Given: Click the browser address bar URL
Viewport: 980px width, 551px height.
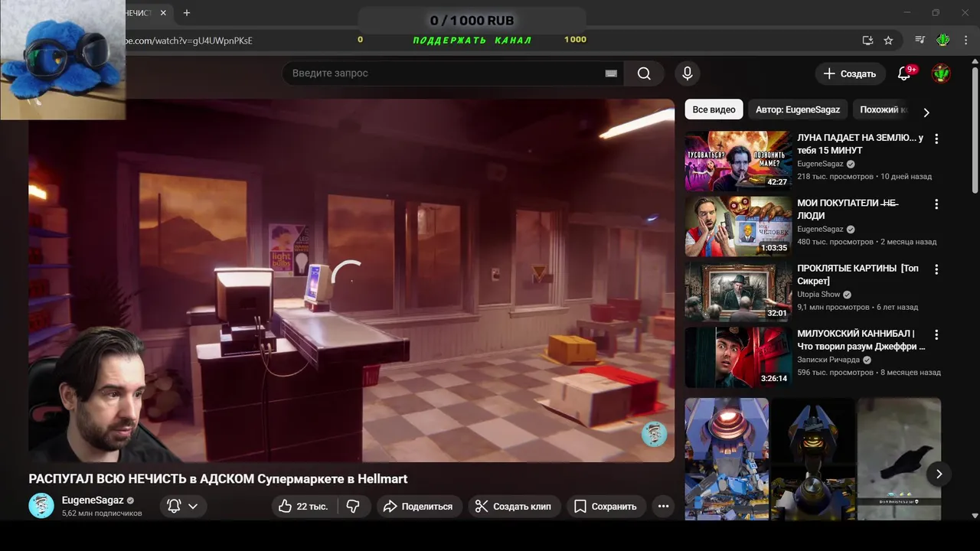Looking at the screenshot, I should point(189,40).
